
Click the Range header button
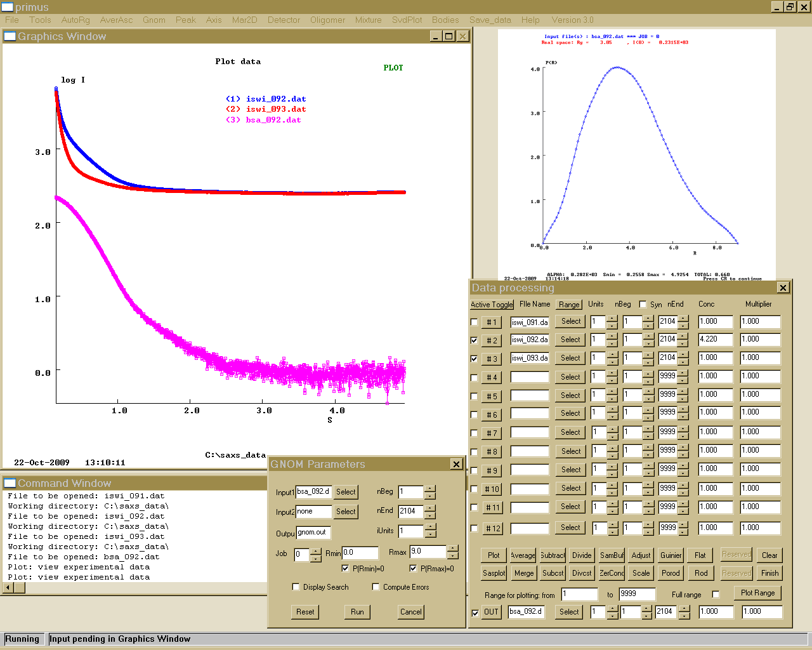569,305
